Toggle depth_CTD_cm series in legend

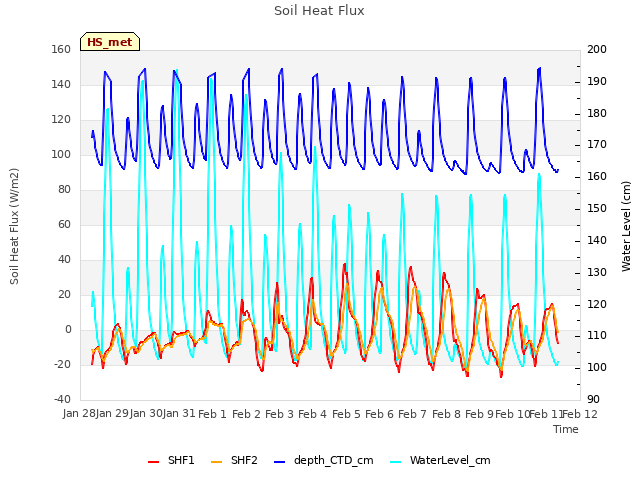pos(323,460)
